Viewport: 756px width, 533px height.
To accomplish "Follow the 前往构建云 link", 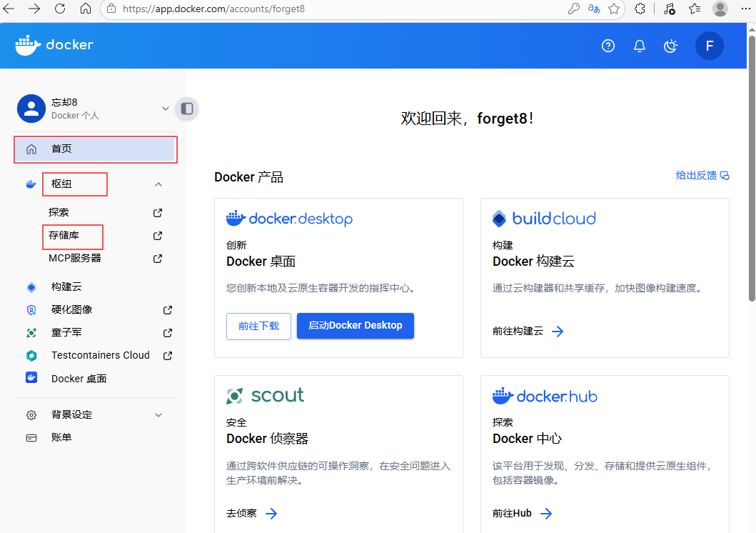I will pyautogui.click(x=528, y=332).
